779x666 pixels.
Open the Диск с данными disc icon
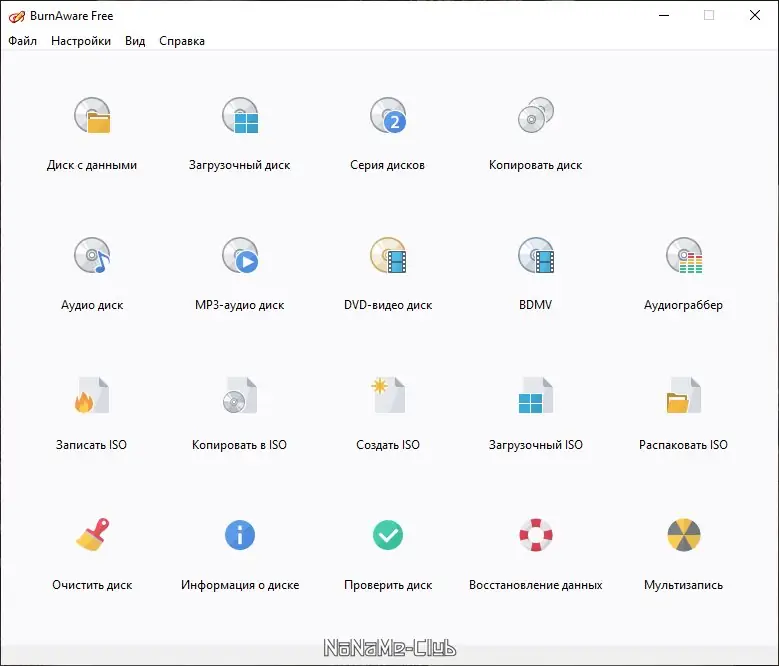92,115
